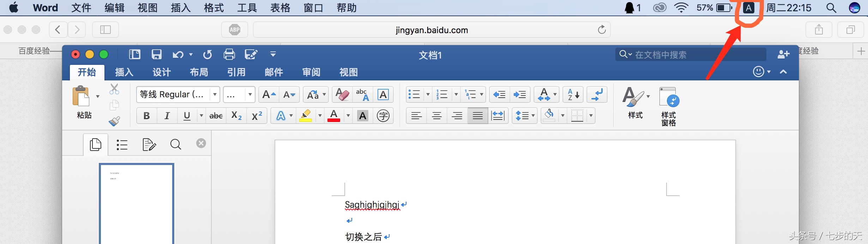
Task: Expand the borders dropdown arrow
Action: [x=591, y=116]
